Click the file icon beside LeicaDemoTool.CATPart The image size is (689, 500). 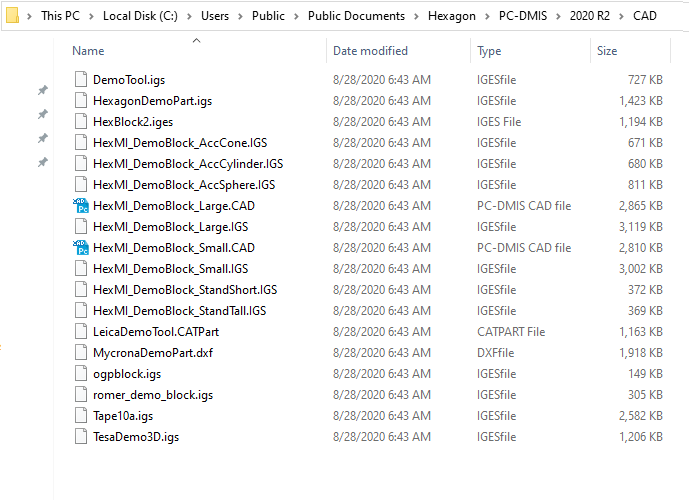point(82,331)
